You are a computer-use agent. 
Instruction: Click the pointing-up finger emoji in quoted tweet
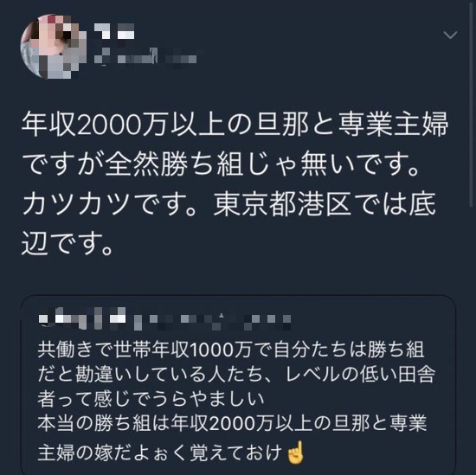[x=295, y=453]
